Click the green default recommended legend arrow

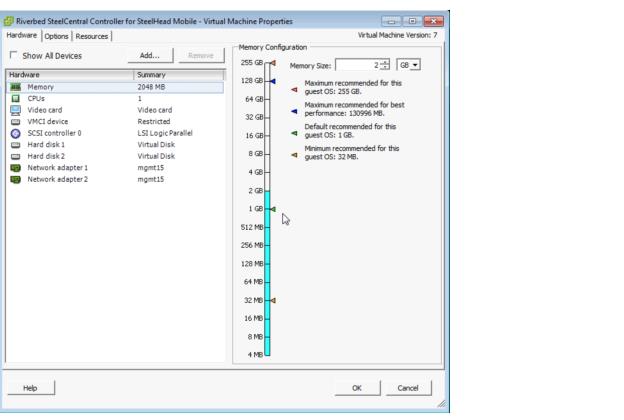click(294, 133)
